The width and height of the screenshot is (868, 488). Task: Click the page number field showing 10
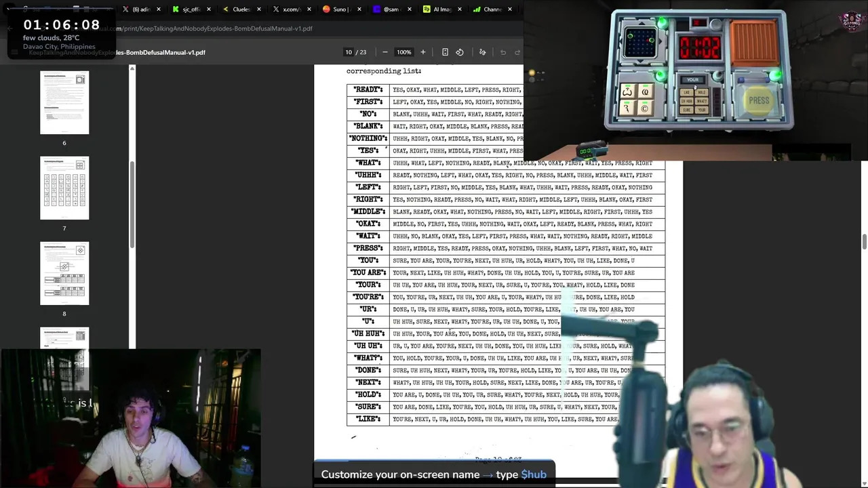coord(349,52)
